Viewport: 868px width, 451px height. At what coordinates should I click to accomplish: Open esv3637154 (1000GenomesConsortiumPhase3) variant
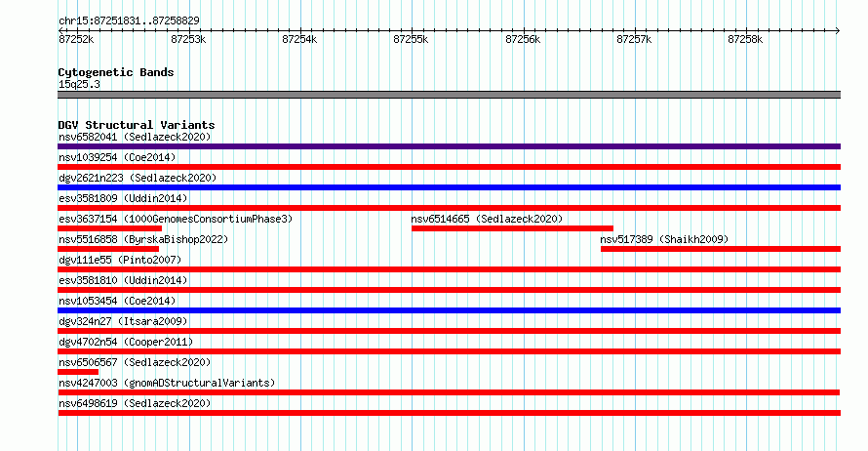tap(176, 219)
